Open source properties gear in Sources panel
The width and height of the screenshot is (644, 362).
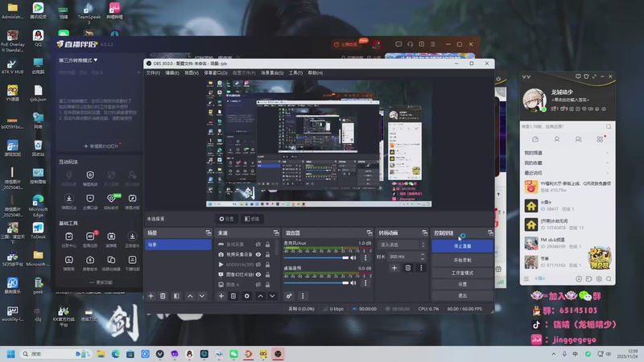246,296
